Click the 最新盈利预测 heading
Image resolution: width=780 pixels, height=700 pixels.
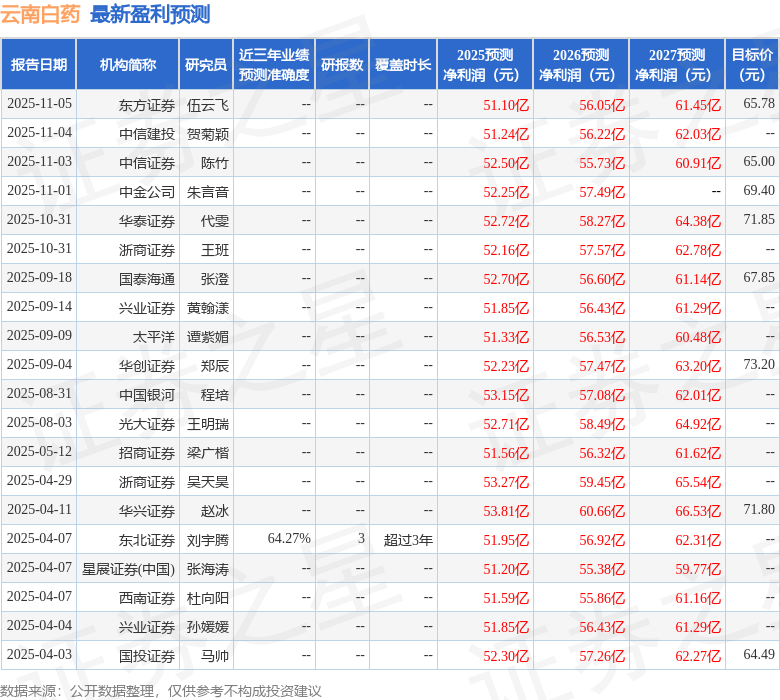pos(150,14)
